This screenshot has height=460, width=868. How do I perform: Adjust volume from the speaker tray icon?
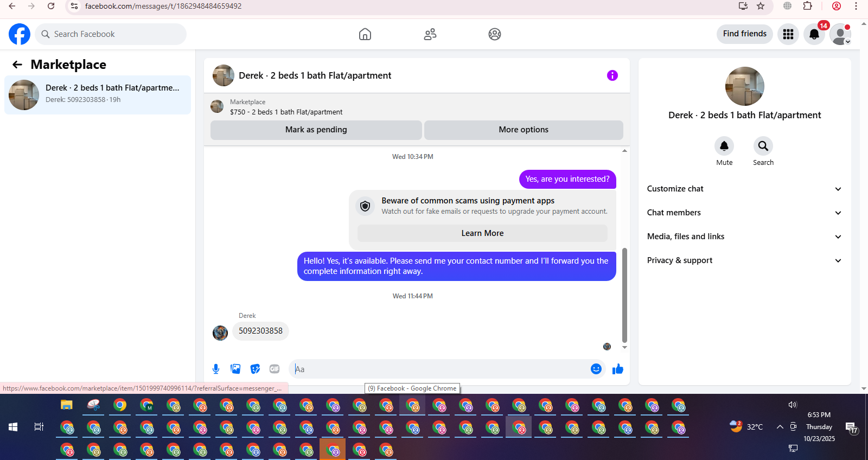click(x=793, y=405)
